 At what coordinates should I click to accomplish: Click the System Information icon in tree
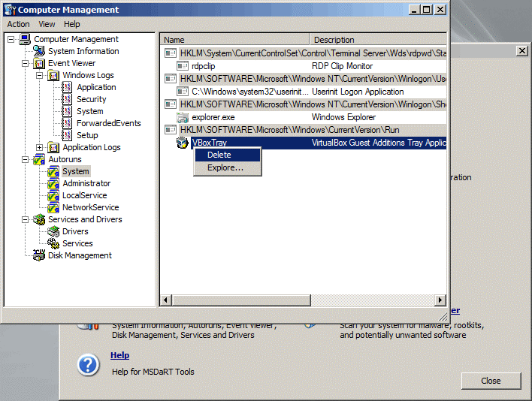click(x=39, y=51)
